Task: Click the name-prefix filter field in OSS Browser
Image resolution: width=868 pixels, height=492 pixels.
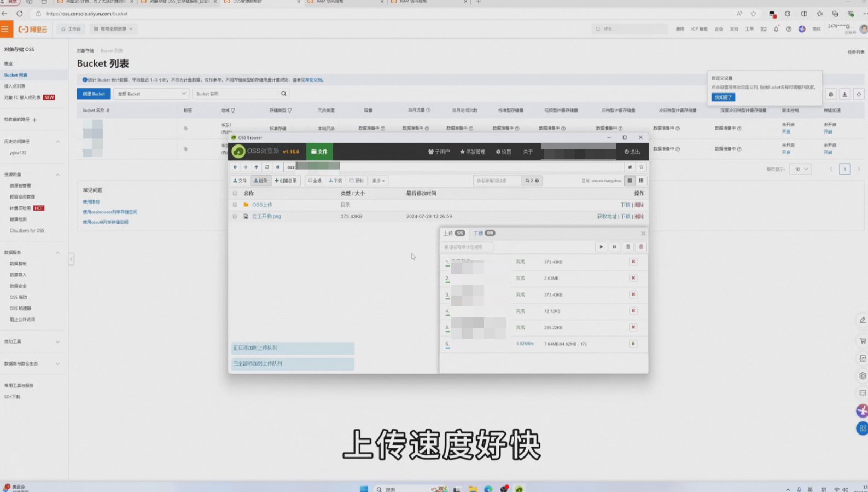Action: (x=497, y=181)
